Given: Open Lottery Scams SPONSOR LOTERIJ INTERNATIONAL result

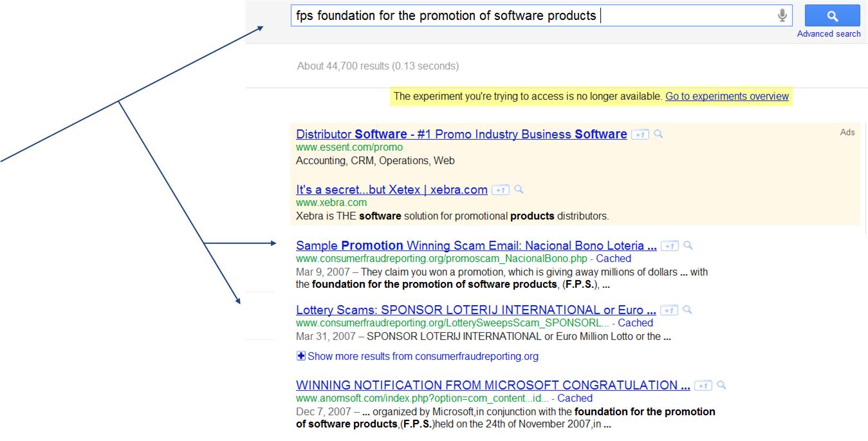Looking at the screenshot, I should pos(476,310).
